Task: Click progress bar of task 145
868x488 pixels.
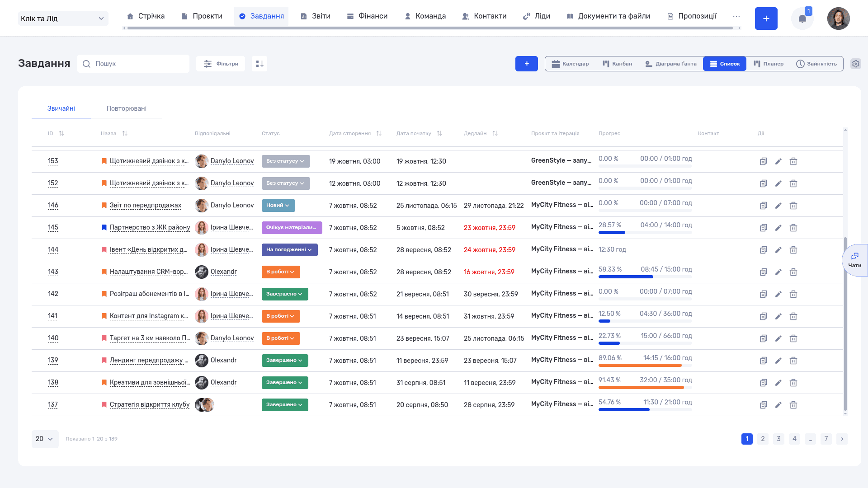Action: click(x=645, y=233)
